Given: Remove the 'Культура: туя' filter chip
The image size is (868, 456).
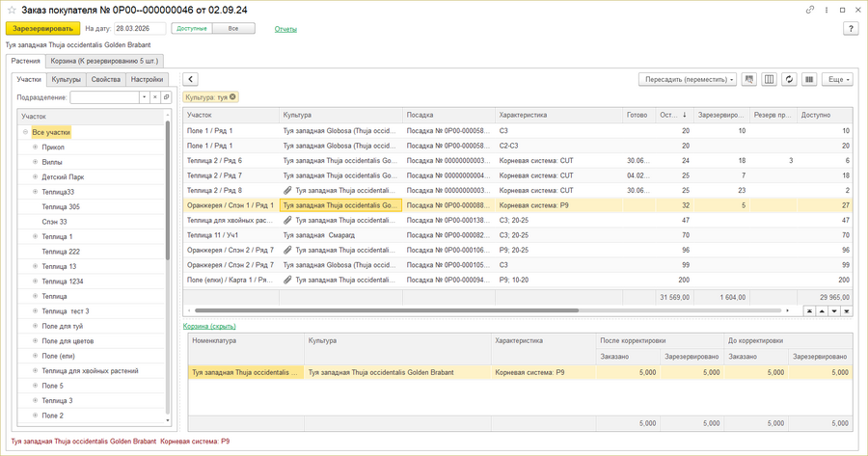Looking at the screenshot, I should (x=233, y=97).
